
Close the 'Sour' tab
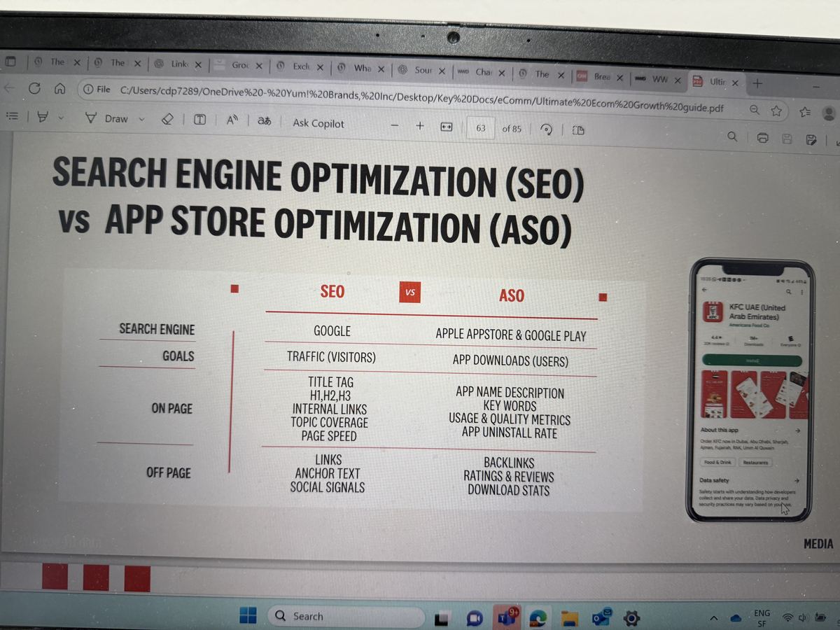click(x=442, y=71)
